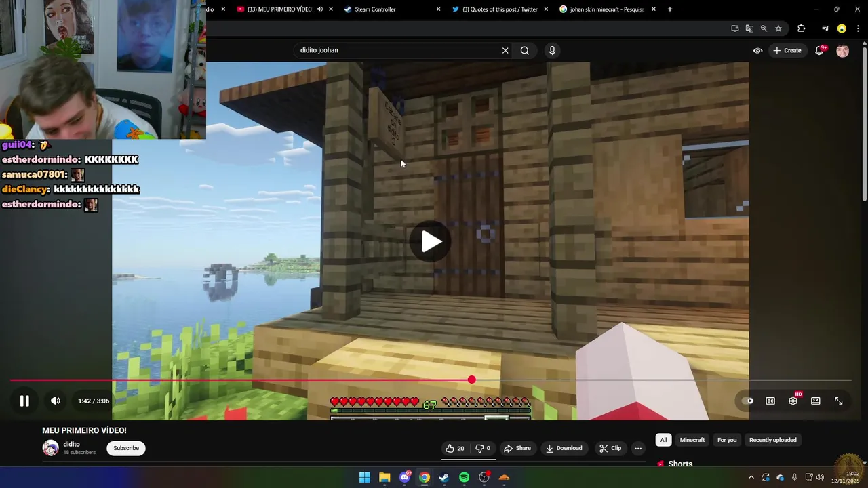Toggle the autoplay switch in player

[x=747, y=401]
